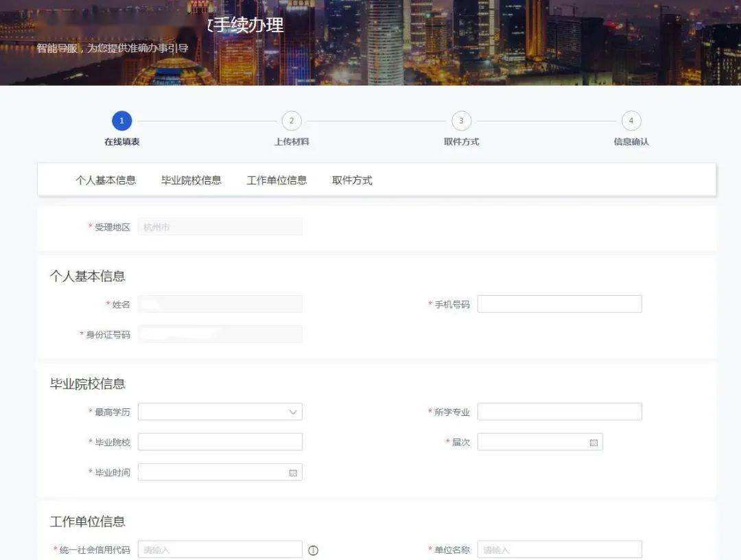741x560 pixels.
Task: Click step circle 4 for 信息确认
Action: pyautogui.click(x=631, y=120)
